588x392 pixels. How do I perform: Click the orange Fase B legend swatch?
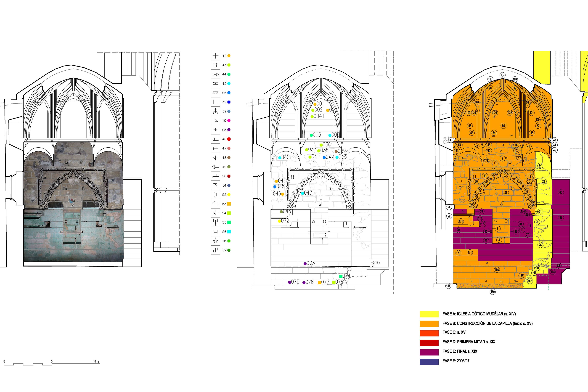tap(429, 323)
